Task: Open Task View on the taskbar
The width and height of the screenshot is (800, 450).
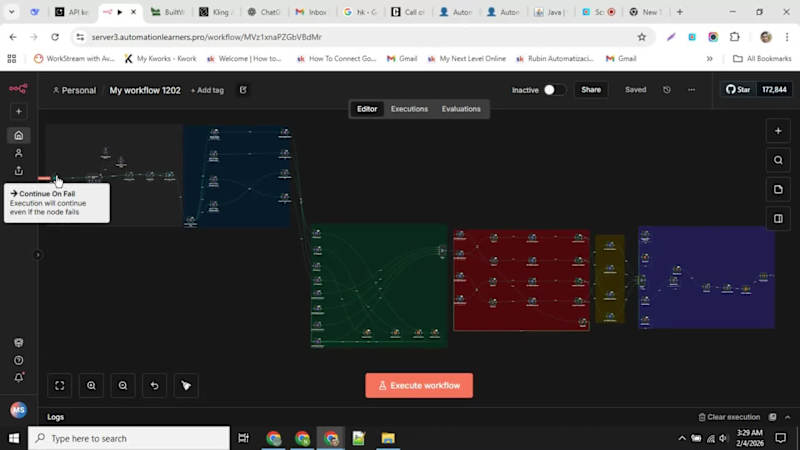Action: tap(243, 438)
